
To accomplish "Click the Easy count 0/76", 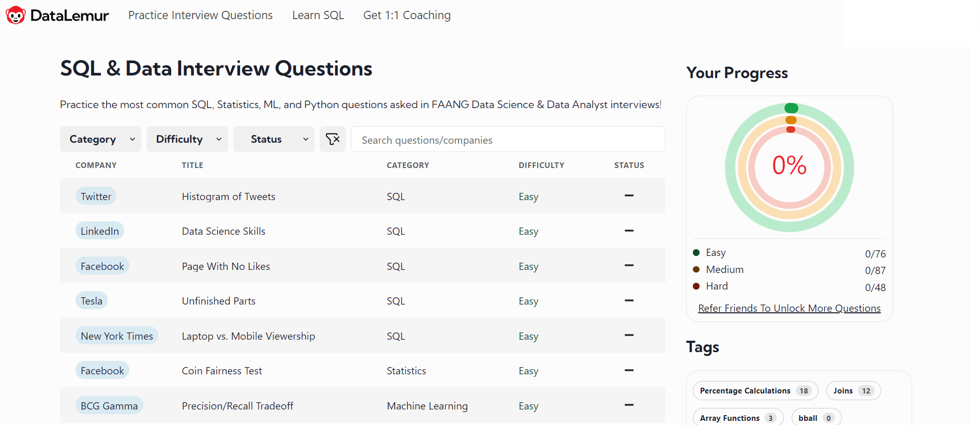I will point(875,254).
